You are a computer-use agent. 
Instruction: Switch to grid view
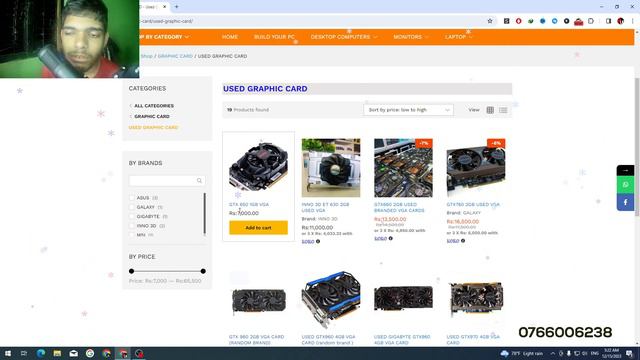tap(490, 110)
